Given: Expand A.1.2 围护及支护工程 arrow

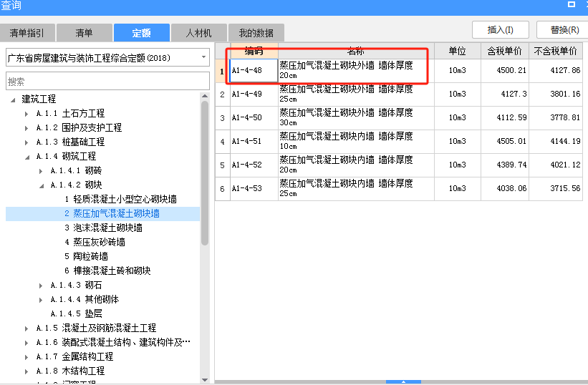Looking at the screenshot, I should click(26, 128).
